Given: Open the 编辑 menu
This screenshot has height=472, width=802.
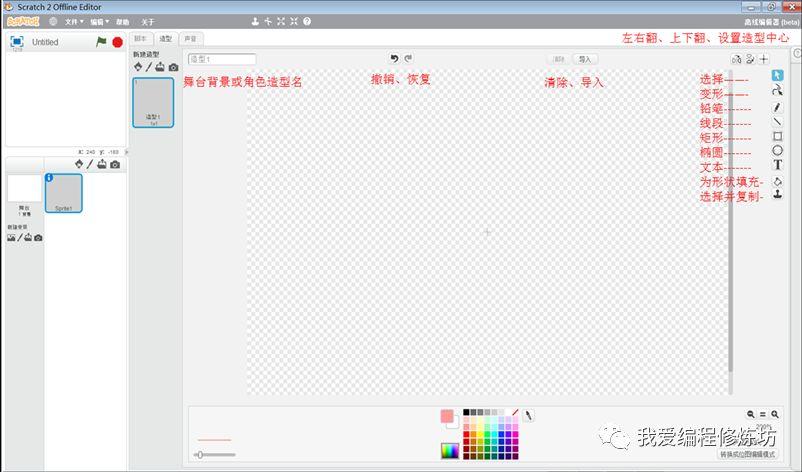Looking at the screenshot, I should 99,22.
